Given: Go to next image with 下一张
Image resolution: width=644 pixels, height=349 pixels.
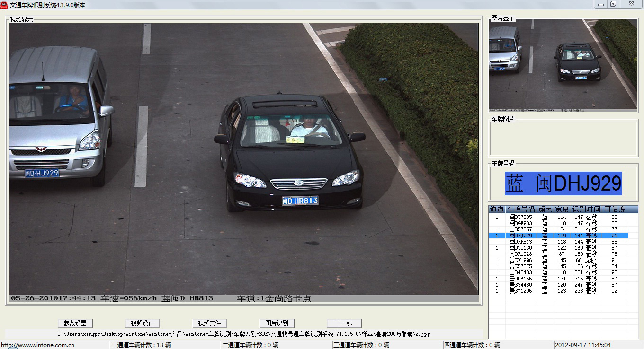Looking at the screenshot, I should (344, 323).
